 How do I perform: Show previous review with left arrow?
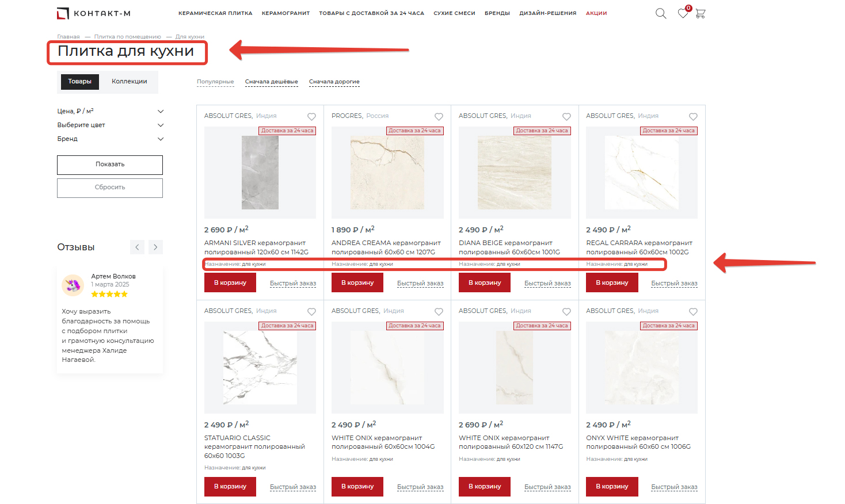pyautogui.click(x=137, y=247)
